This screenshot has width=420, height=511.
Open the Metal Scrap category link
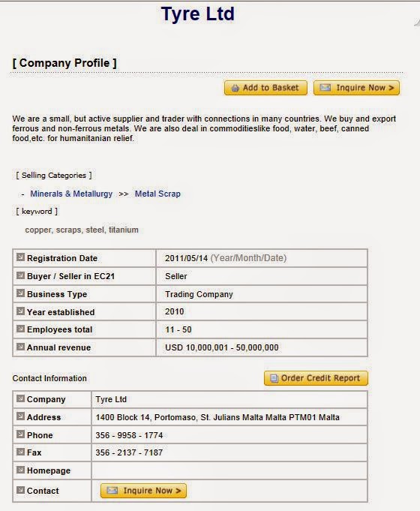pos(157,194)
